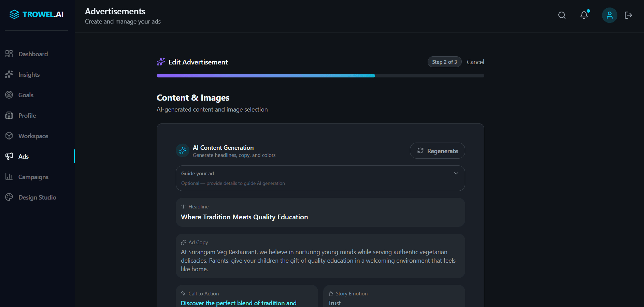The height and width of the screenshot is (307, 644).
Task: Click the logout arrow icon
Action: coord(628,15)
